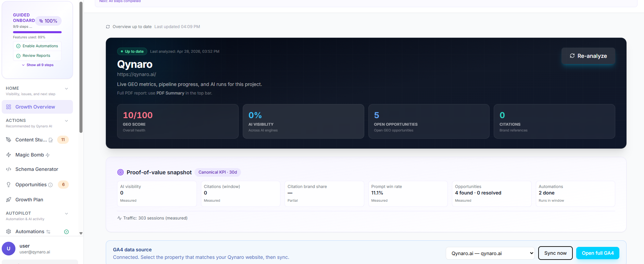644x264 pixels.
Task: Click the Content Studio 11 count badge
Action: coord(63,140)
